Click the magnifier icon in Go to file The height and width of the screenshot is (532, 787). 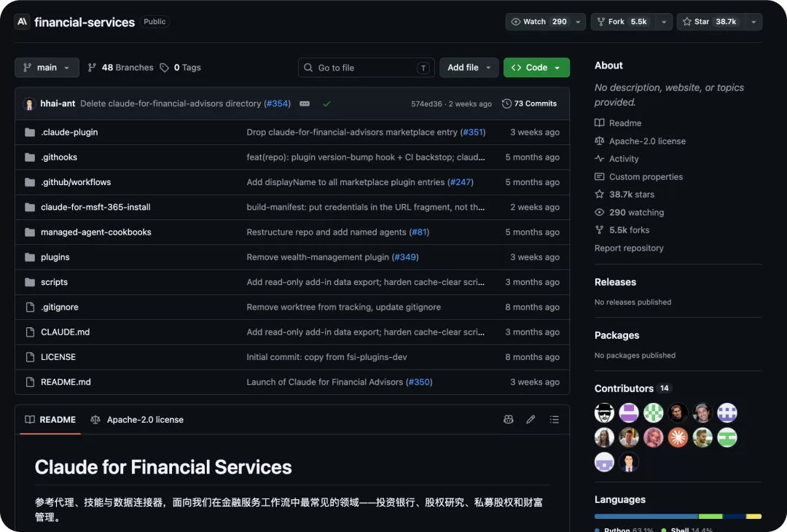click(308, 68)
